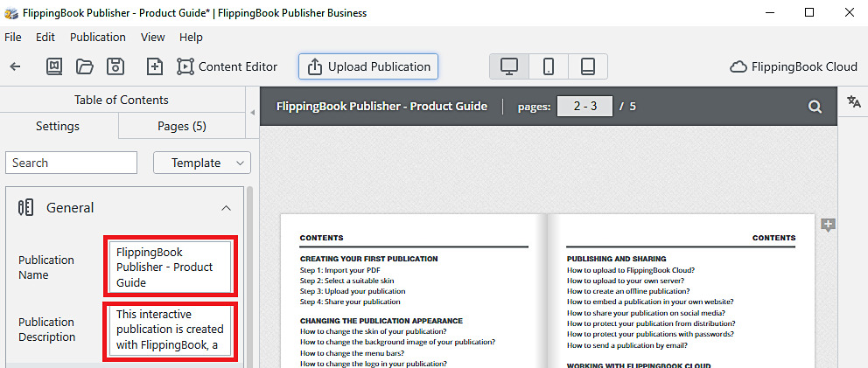The image size is (868, 368).
Task: Switch to the Pages (5) tab
Action: (182, 126)
